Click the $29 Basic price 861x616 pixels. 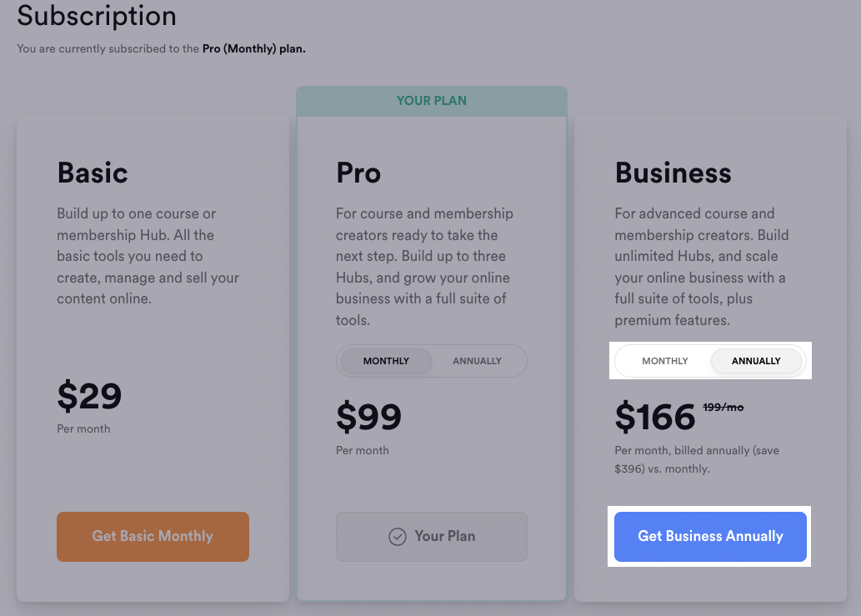tap(89, 395)
